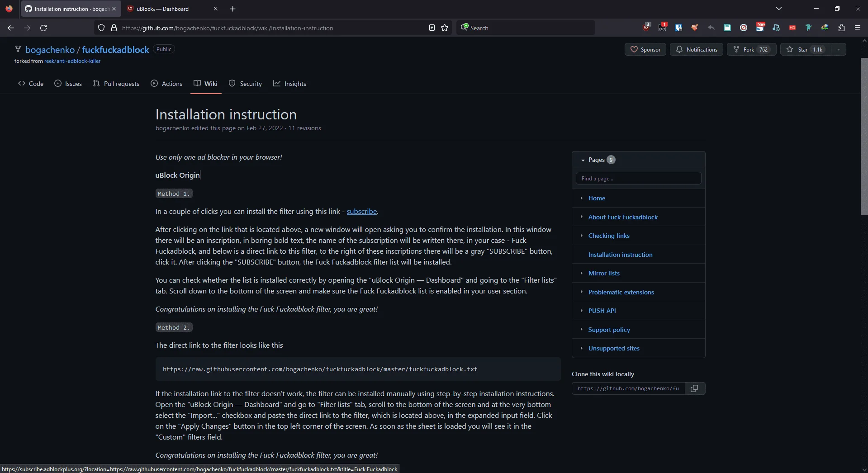Star the fuckfuckadblock repository
This screenshot has height=473, width=868.
coord(806,49)
